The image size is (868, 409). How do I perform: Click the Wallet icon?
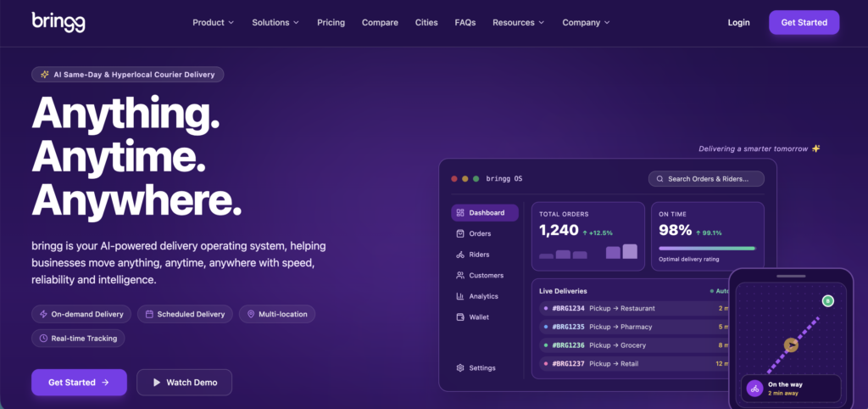(460, 317)
